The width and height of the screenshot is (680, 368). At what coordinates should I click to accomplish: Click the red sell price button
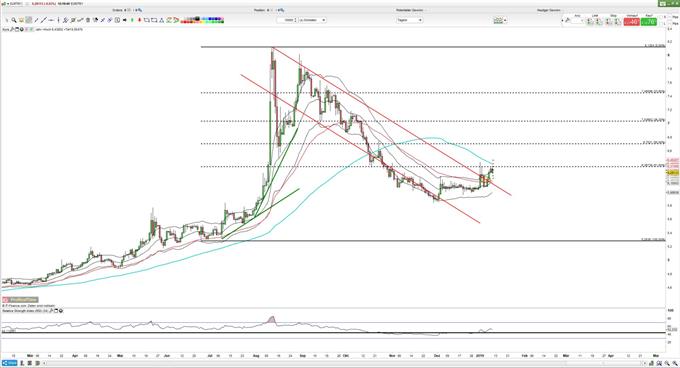(x=631, y=22)
